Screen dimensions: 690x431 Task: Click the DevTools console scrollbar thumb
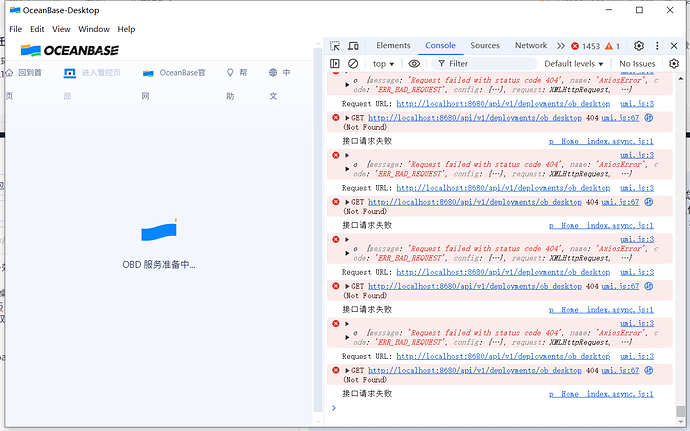[x=681, y=410]
